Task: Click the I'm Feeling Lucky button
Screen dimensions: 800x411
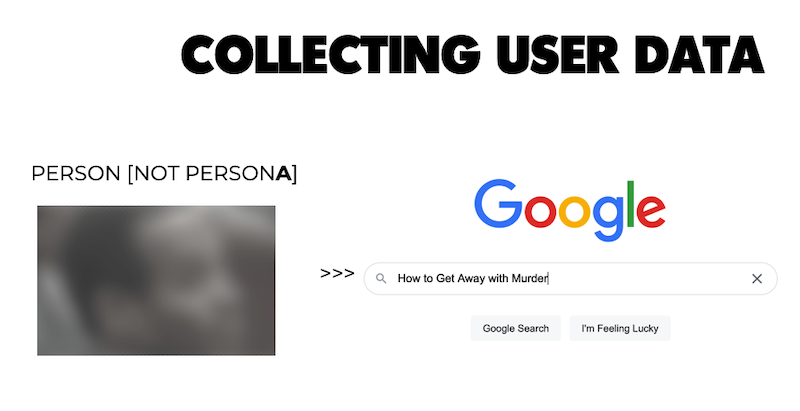Action: (620, 328)
